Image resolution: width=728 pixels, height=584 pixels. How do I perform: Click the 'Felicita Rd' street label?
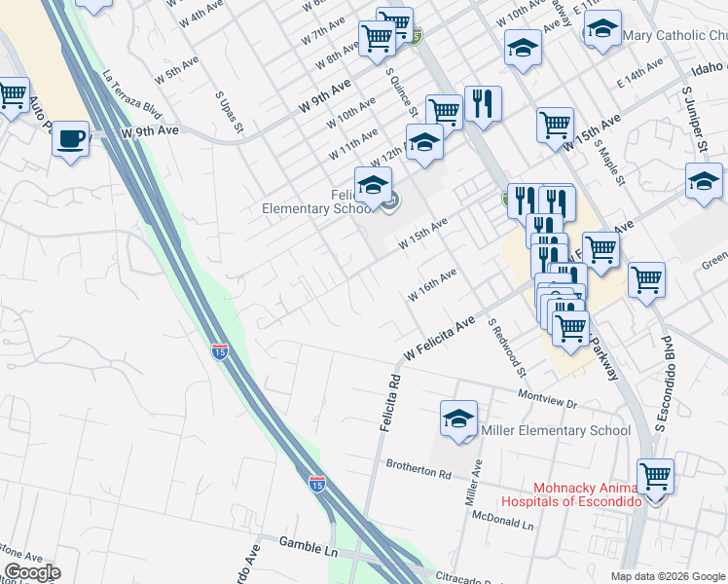(x=389, y=403)
